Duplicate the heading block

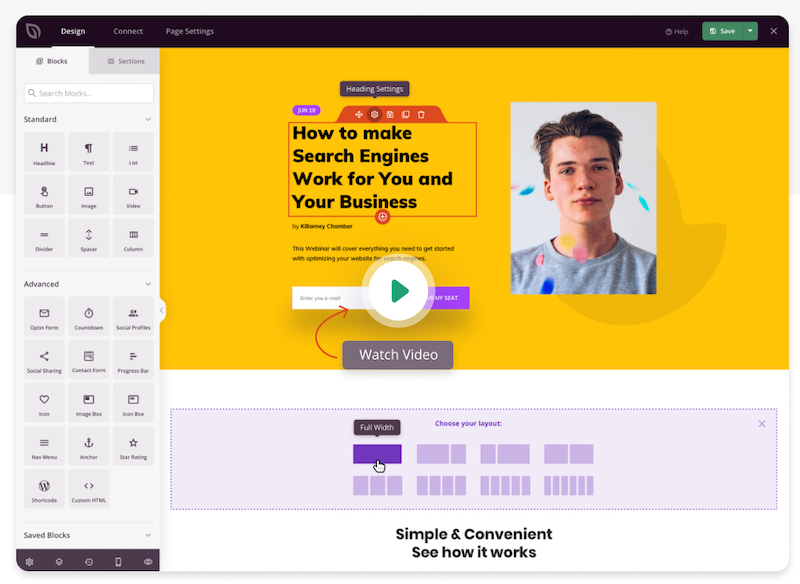(x=406, y=114)
